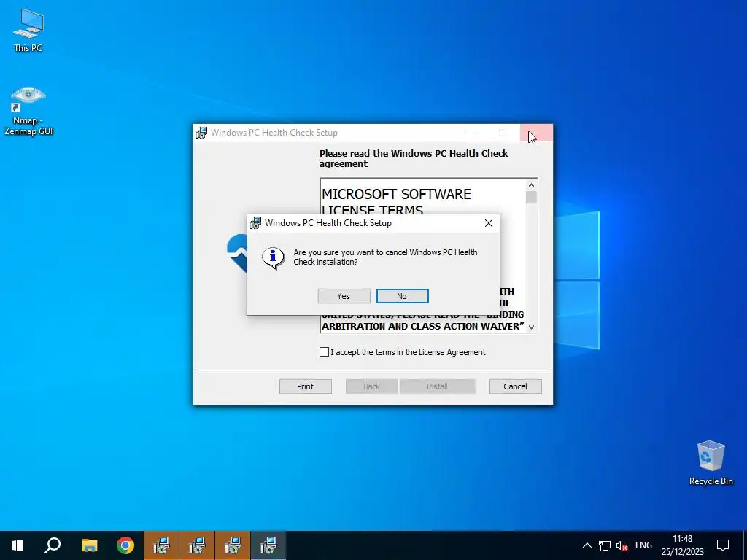Image resolution: width=747 pixels, height=560 pixels.
Task: Switch to the first installer taskbar item
Action: tap(161, 545)
